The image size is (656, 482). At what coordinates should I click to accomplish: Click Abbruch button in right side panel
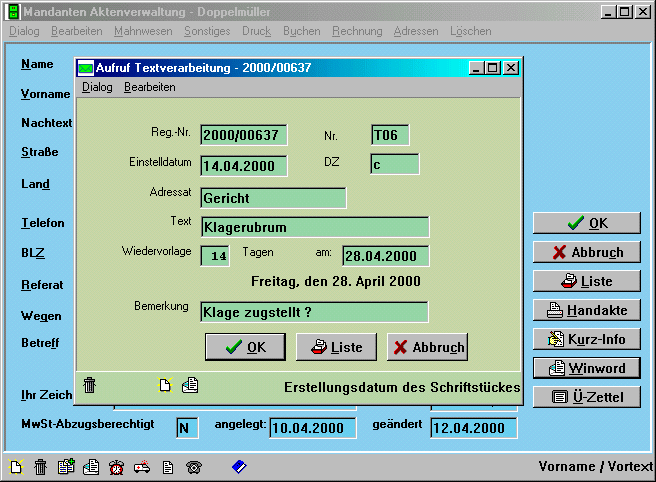(x=587, y=252)
